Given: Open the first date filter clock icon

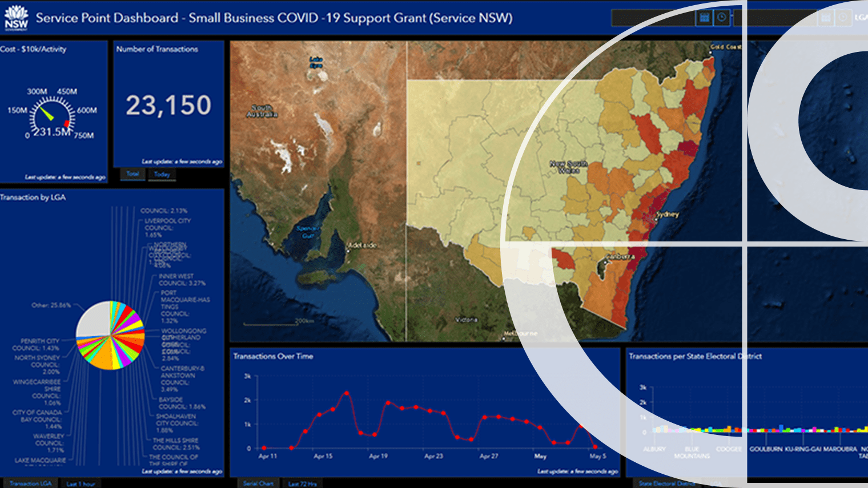Looking at the screenshot, I should click(x=722, y=18).
